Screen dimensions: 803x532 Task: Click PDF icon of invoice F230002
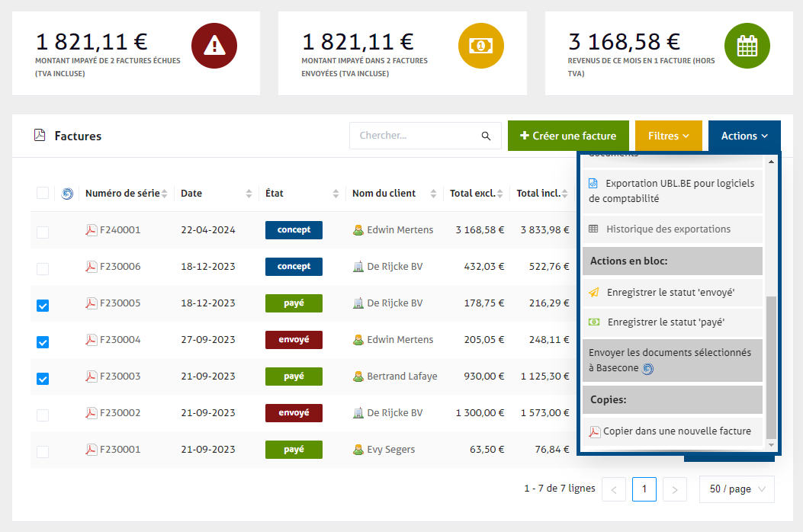pos(92,413)
